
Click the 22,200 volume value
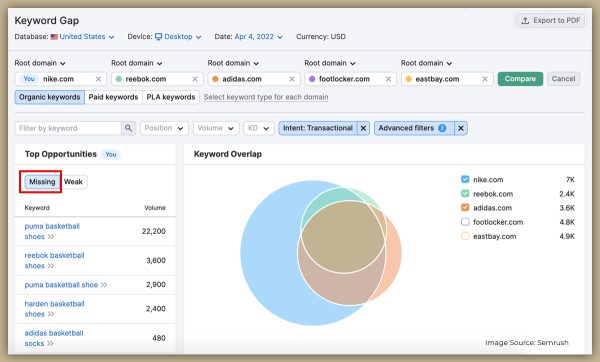tap(154, 232)
